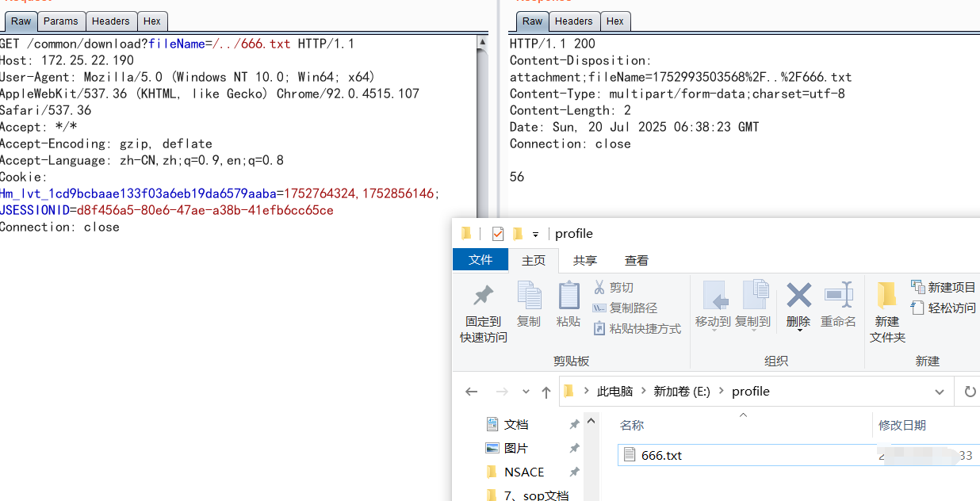Click 粘贴快捷方式 in the ribbon

click(x=637, y=328)
